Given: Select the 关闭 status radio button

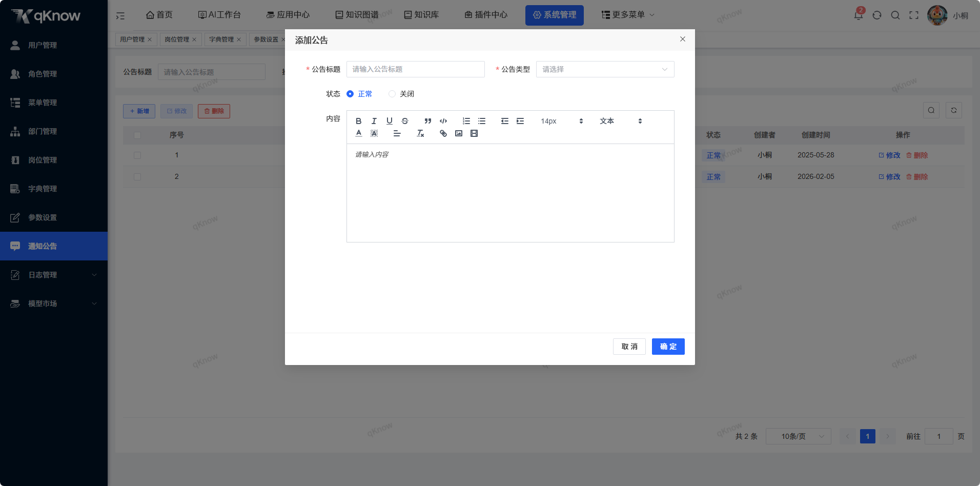Looking at the screenshot, I should (392, 94).
